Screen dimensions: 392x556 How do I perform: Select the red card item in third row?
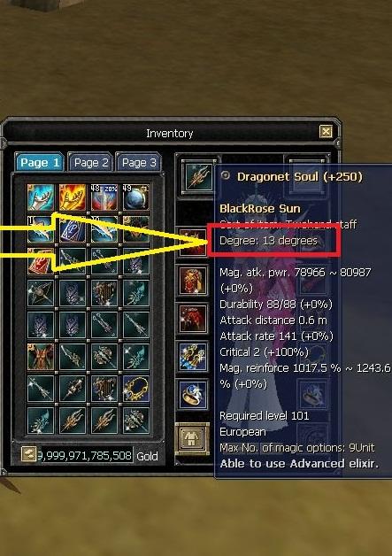pyautogui.click(x=41, y=261)
